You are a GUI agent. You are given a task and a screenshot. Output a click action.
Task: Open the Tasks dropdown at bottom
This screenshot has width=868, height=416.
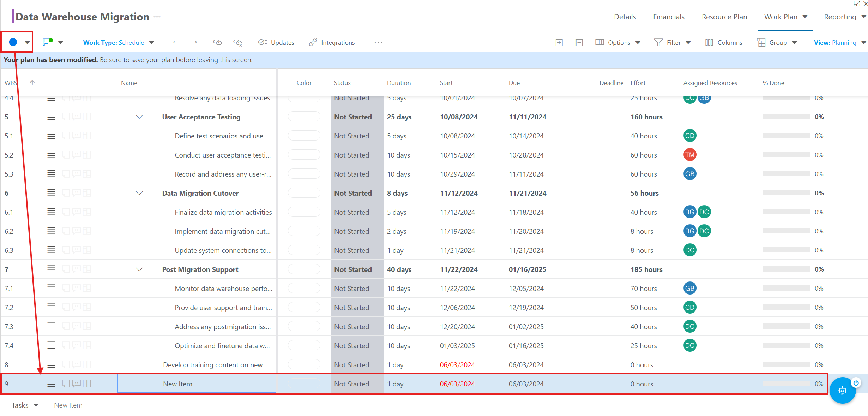pyautogui.click(x=25, y=405)
